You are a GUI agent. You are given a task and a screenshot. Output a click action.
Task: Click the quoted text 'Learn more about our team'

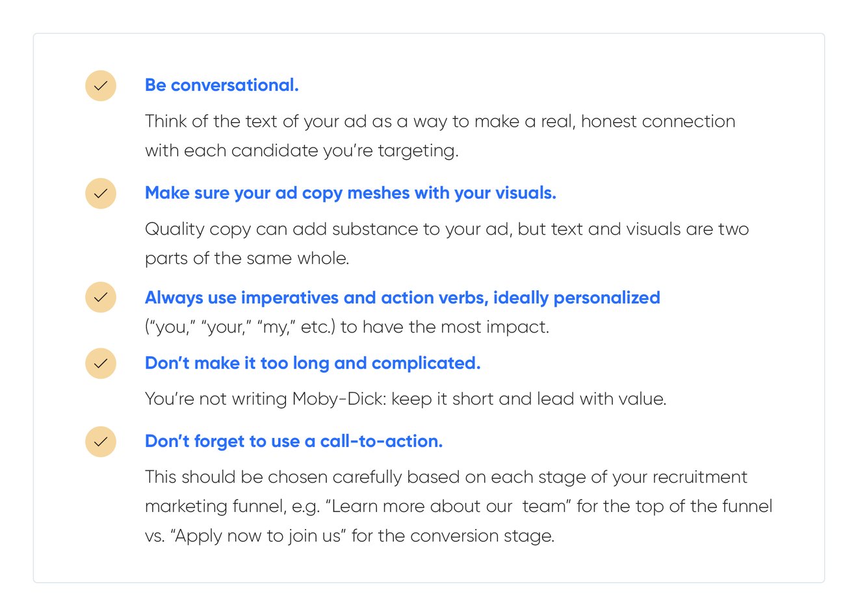pyautogui.click(x=448, y=506)
